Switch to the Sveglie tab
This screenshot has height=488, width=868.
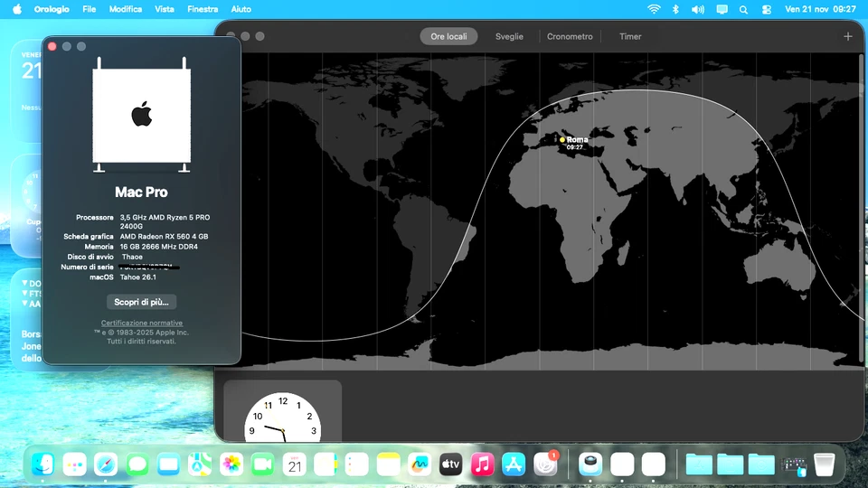pyautogui.click(x=509, y=36)
